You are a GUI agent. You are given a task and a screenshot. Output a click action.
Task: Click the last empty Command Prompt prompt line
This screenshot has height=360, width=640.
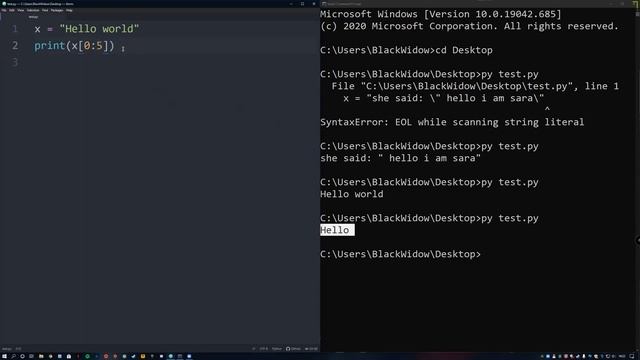(x=400, y=254)
